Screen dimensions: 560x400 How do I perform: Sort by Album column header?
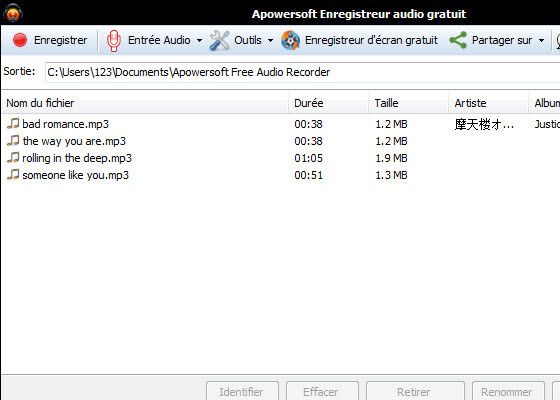[544, 103]
